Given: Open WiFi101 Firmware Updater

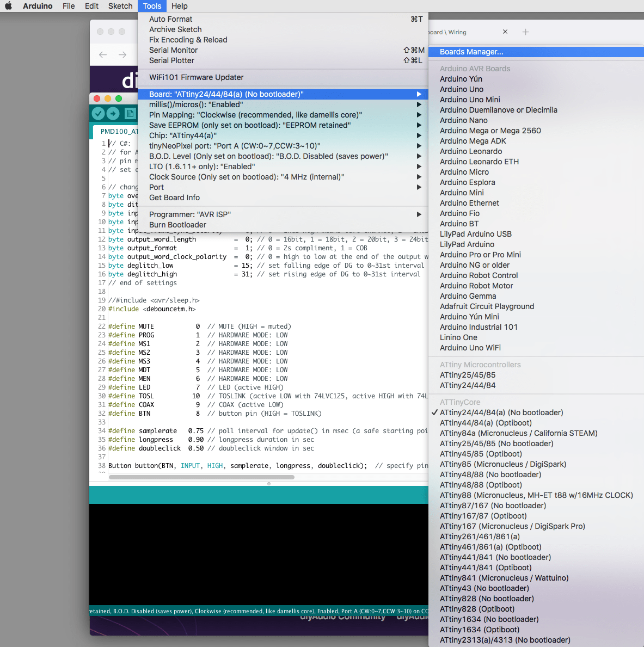Looking at the screenshot, I should pos(283,77).
